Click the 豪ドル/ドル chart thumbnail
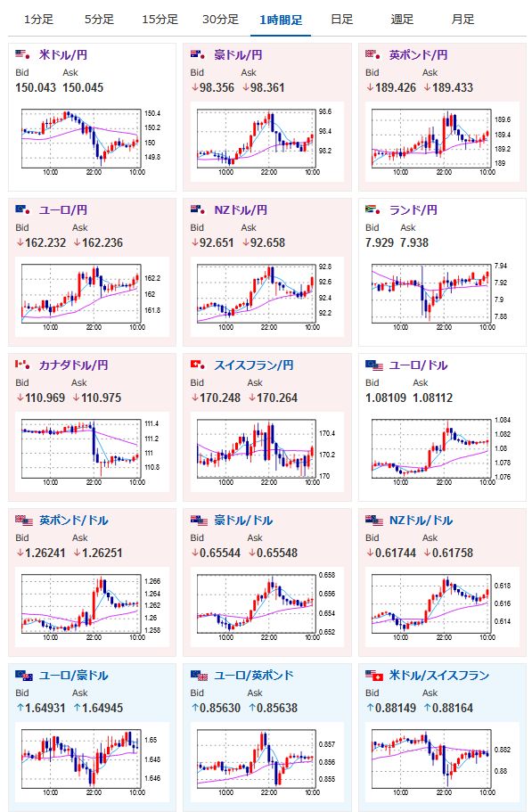 pos(266,606)
